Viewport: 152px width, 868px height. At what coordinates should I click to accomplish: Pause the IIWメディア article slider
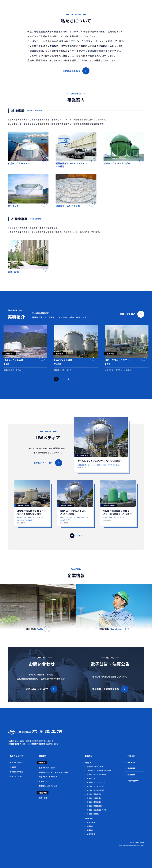pos(72,536)
